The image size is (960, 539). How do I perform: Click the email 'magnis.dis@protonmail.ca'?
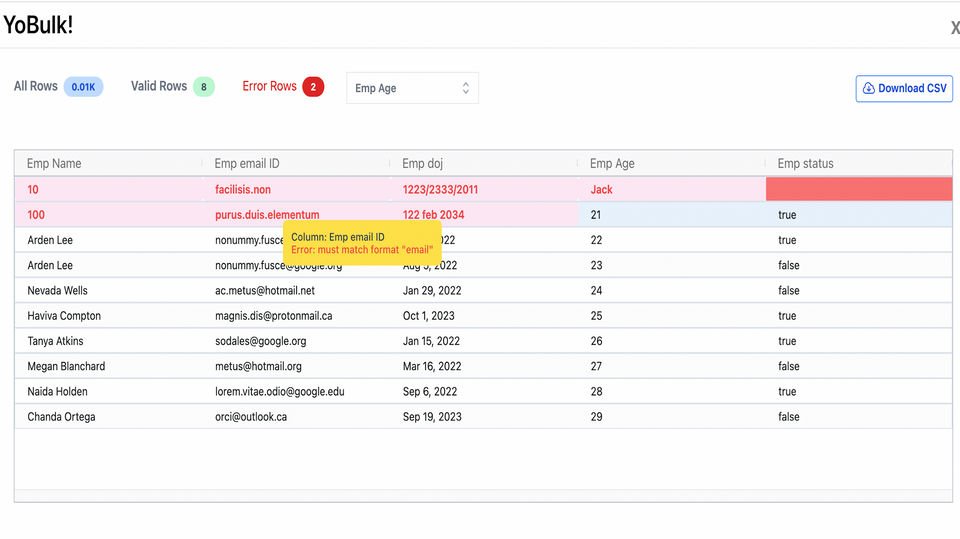273,316
